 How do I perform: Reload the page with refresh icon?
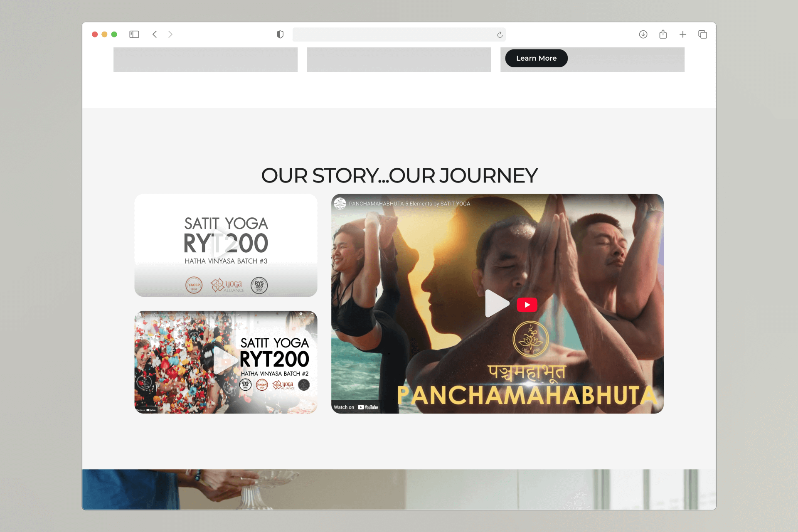coord(500,35)
